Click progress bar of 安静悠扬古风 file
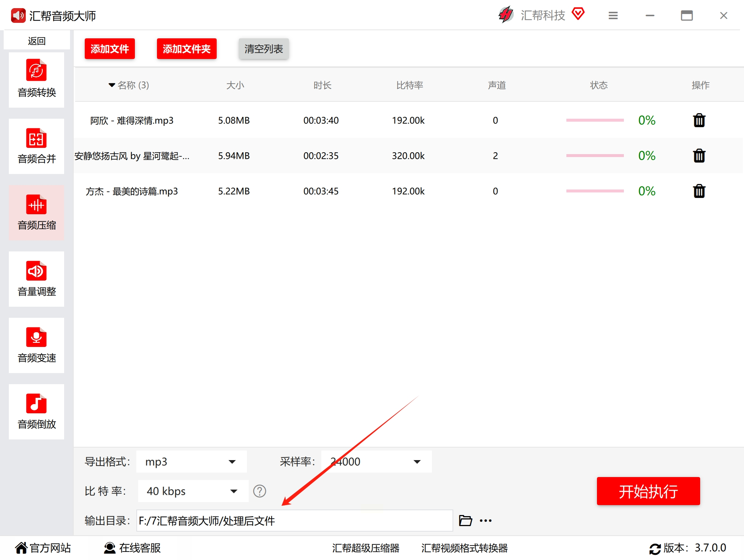744x560 pixels. (x=595, y=156)
